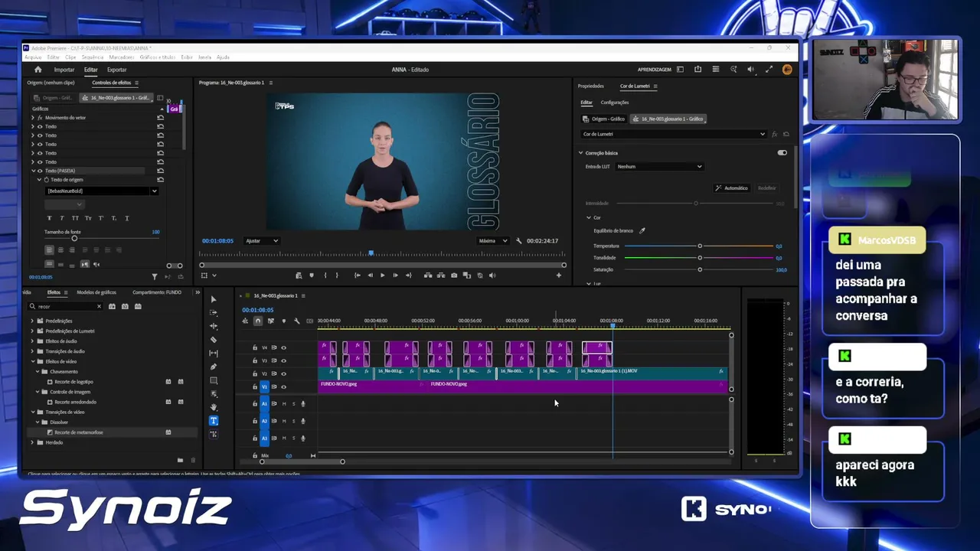Click the step back one frame button
The height and width of the screenshot is (551, 980).
370,275
